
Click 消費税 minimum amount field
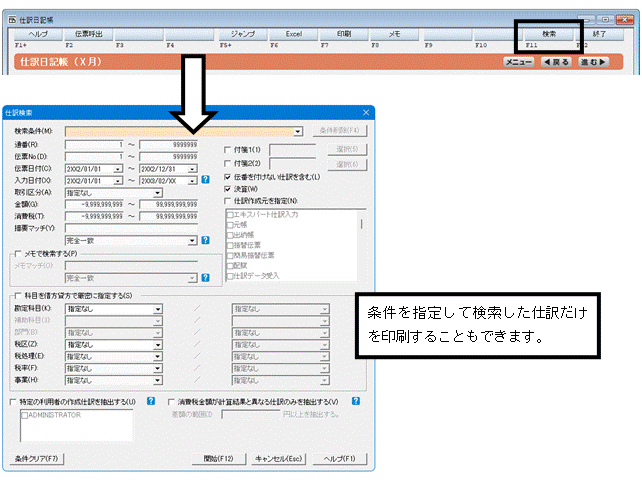click(x=94, y=216)
